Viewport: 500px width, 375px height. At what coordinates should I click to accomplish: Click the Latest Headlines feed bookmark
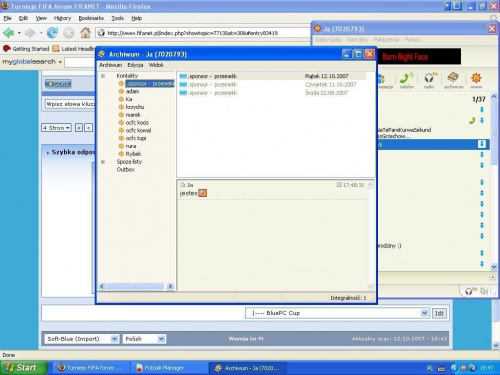click(74, 49)
